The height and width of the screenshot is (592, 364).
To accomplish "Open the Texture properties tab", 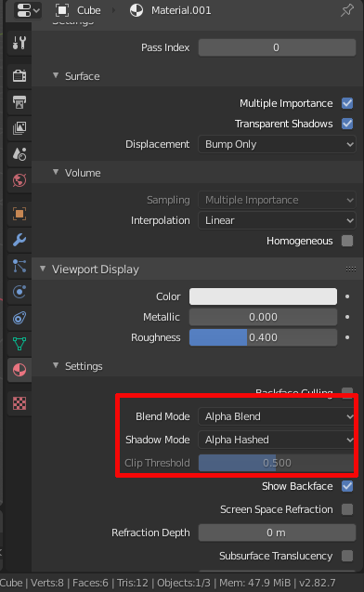I will (19, 403).
